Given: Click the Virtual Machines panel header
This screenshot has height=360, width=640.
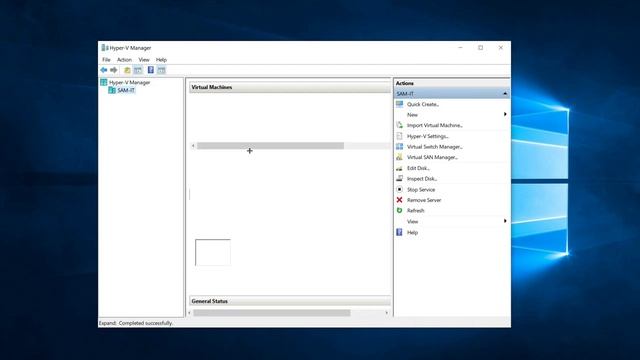Looking at the screenshot, I should coord(290,87).
